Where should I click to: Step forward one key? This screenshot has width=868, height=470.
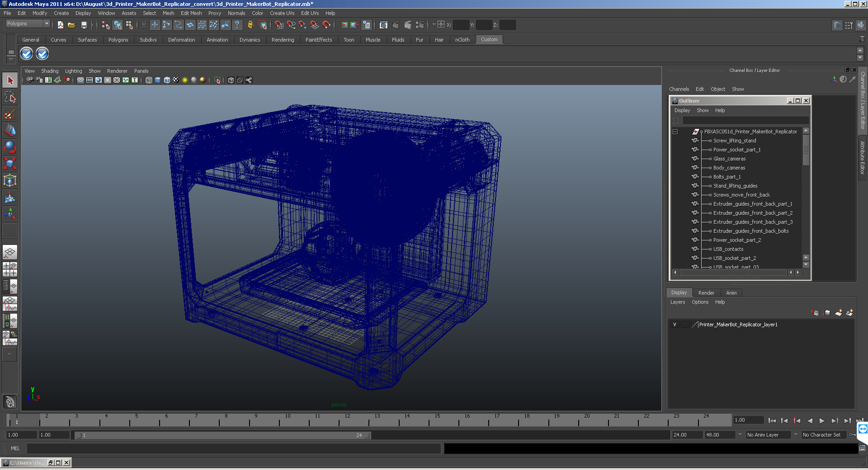point(835,421)
